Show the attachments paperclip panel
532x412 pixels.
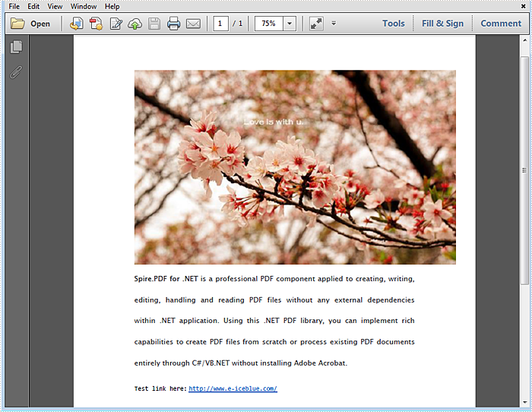point(16,72)
